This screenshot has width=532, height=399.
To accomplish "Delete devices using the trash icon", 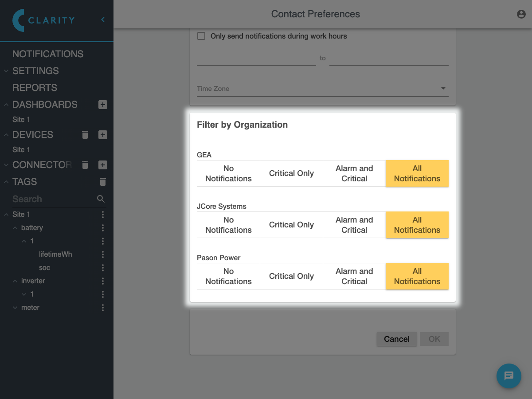I will 86,135.
